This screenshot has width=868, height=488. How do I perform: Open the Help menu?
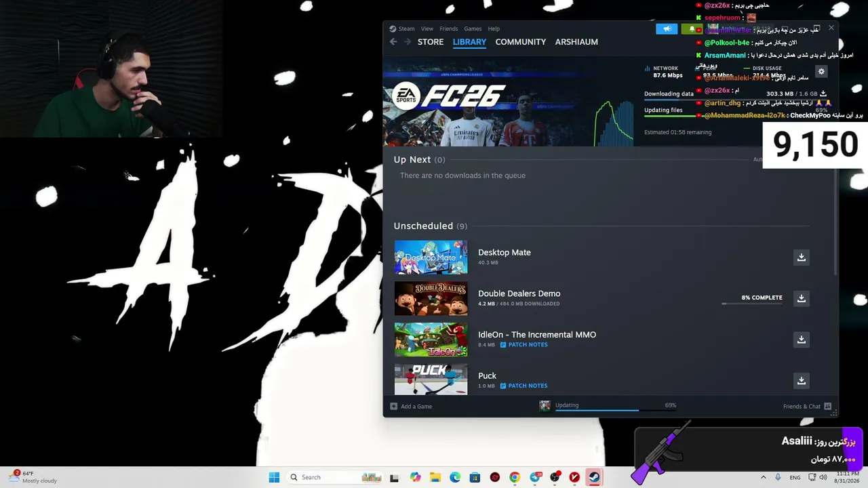[494, 28]
